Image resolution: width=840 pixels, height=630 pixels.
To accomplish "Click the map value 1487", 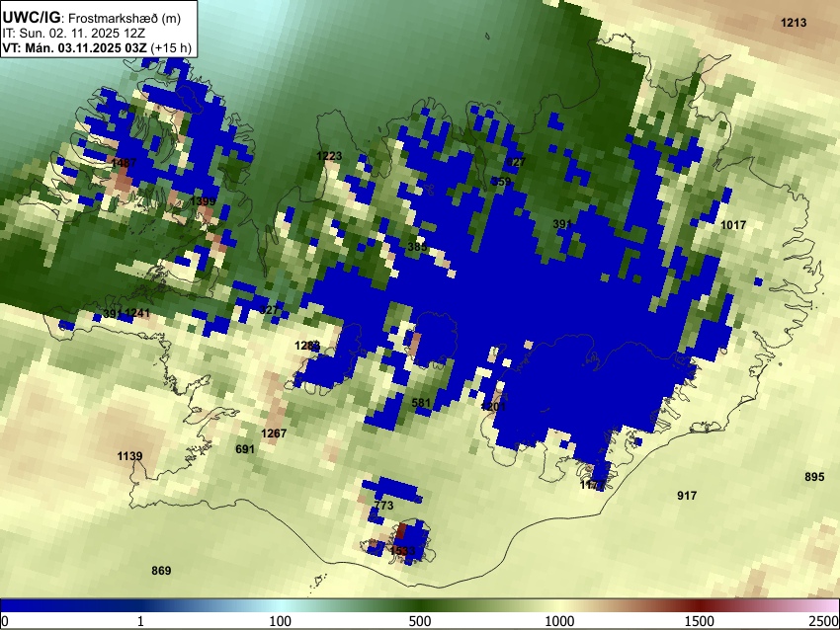I will [124, 162].
